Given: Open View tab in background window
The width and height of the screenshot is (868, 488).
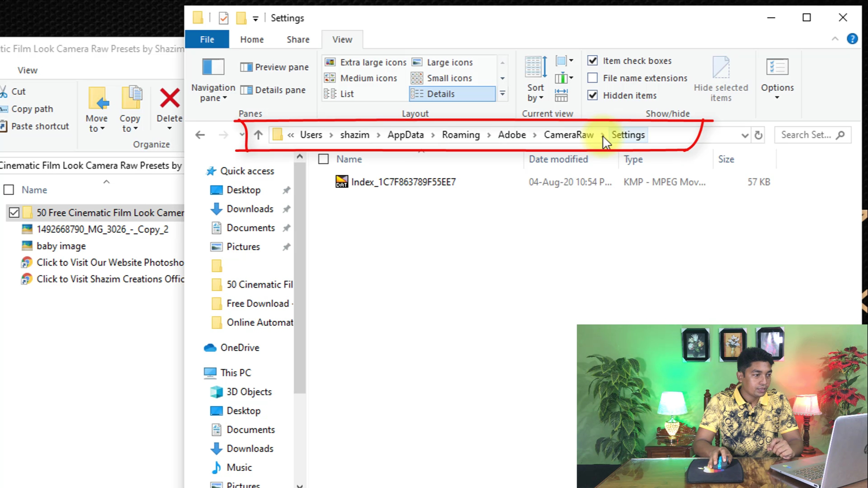Looking at the screenshot, I should click(x=28, y=70).
